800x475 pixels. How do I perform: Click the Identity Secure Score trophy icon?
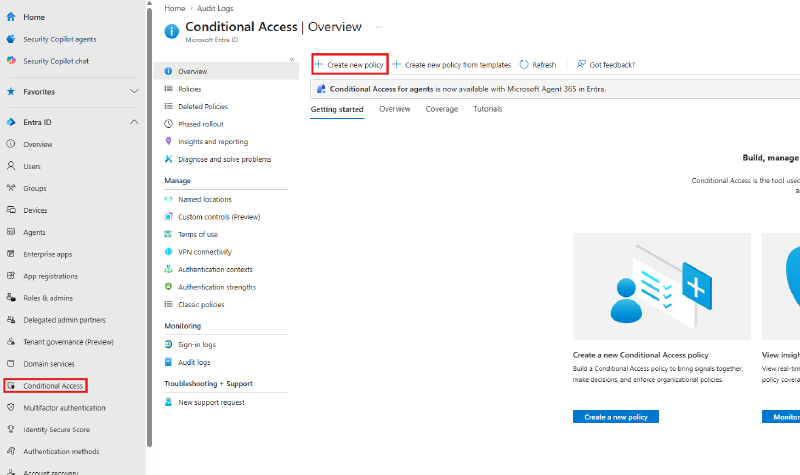point(11,429)
